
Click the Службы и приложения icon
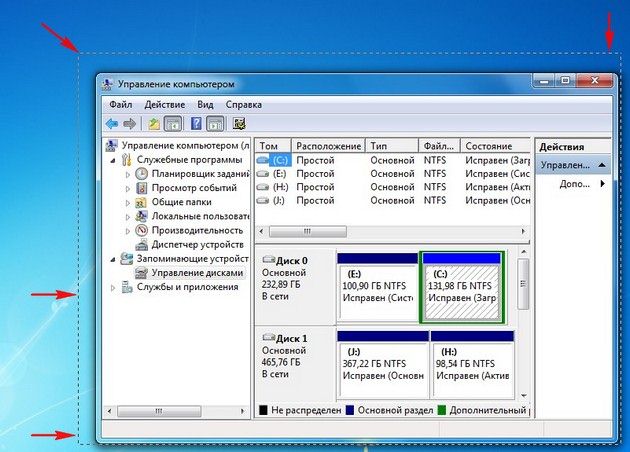click(127, 287)
